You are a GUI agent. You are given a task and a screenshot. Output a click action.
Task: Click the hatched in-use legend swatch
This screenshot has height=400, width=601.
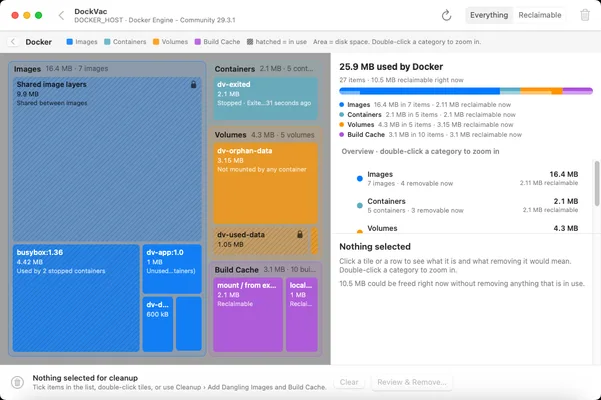click(x=250, y=42)
